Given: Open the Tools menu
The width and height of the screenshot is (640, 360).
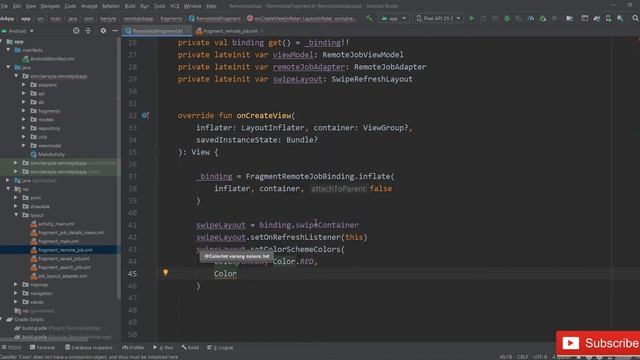Looking at the screenshot, I should [x=159, y=6].
